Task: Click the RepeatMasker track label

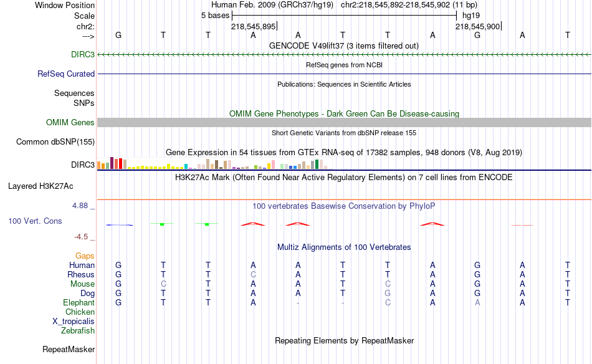Action: click(69, 349)
